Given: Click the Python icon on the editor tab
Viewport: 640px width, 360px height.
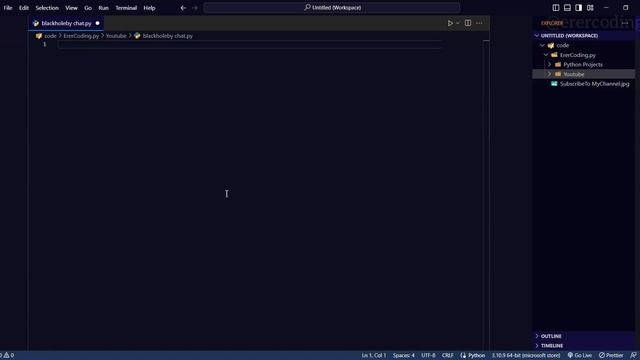Looking at the screenshot, I should coord(36,23).
